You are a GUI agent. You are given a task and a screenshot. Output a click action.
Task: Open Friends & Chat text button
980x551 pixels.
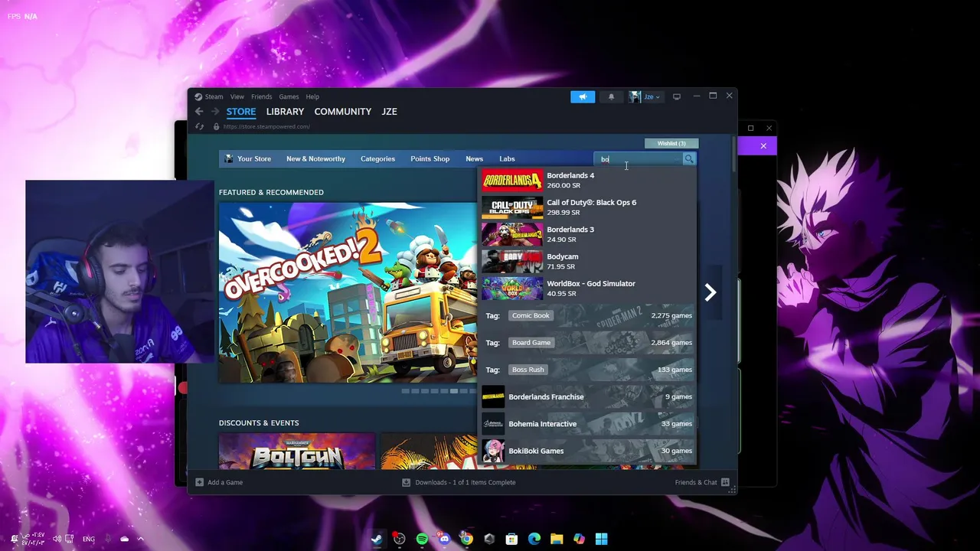[696, 482]
